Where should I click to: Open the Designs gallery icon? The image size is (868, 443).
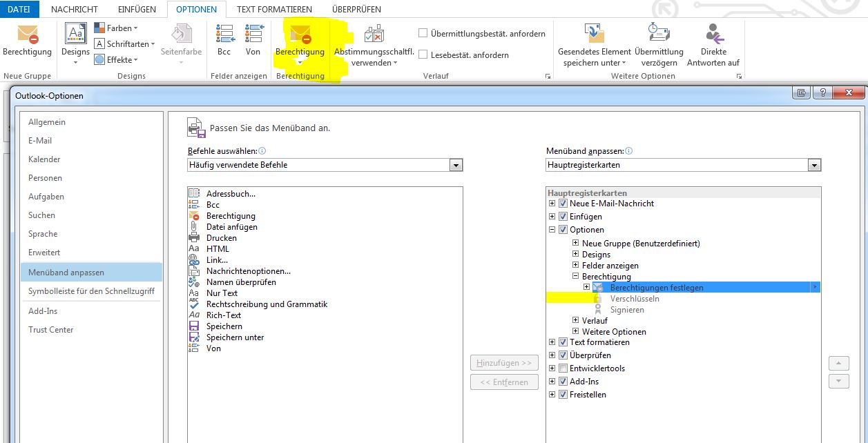(x=75, y=34)
